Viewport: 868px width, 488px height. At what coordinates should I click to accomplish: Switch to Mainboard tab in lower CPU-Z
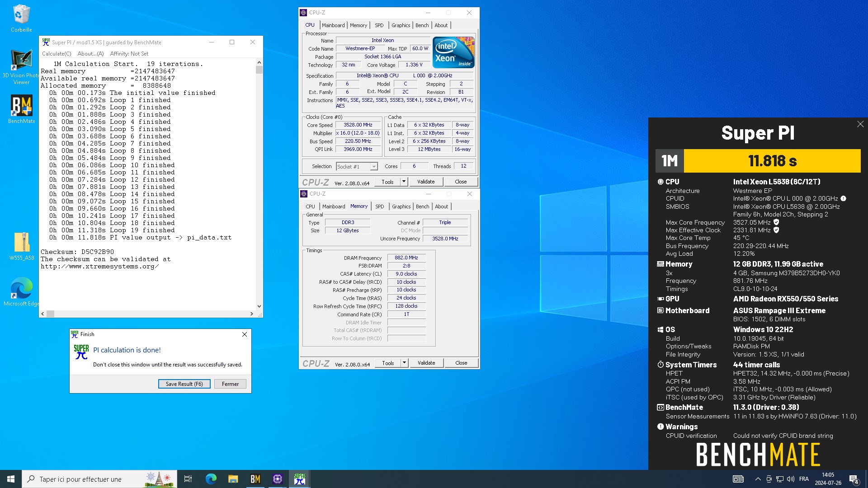coord(334,206)
